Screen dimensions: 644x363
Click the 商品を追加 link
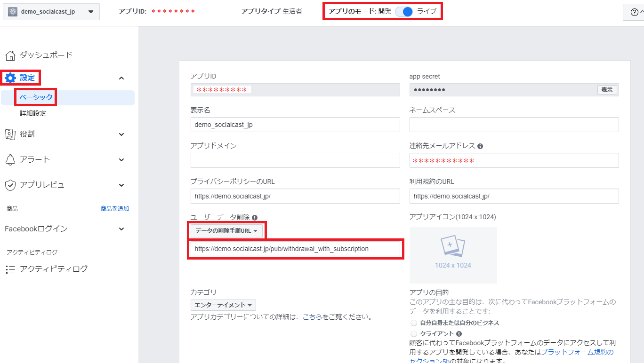tap(115, 208)
